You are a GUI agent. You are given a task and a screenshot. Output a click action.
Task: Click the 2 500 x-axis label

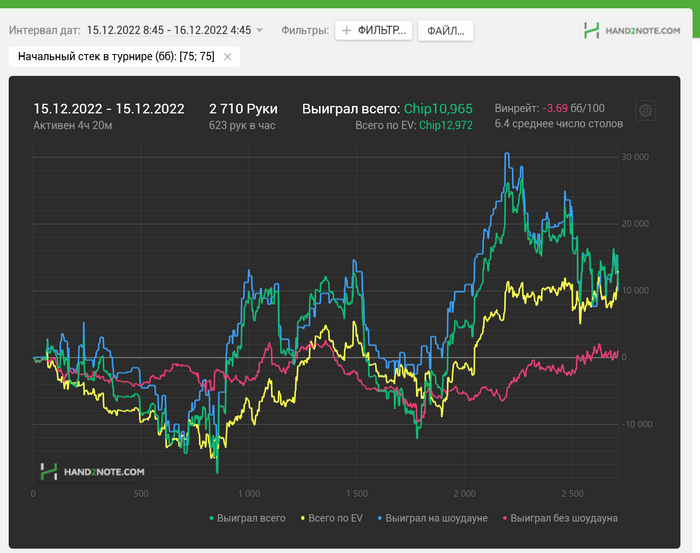(572, 494)
